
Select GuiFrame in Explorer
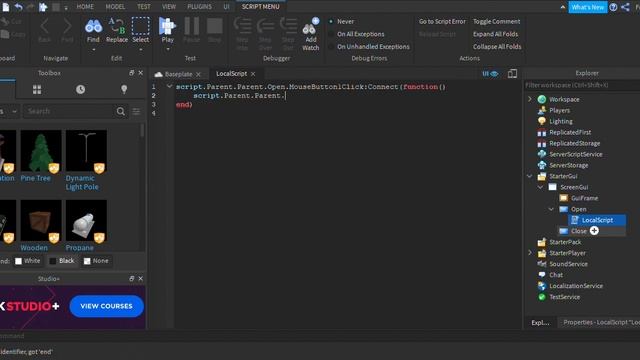click(584, 198)
